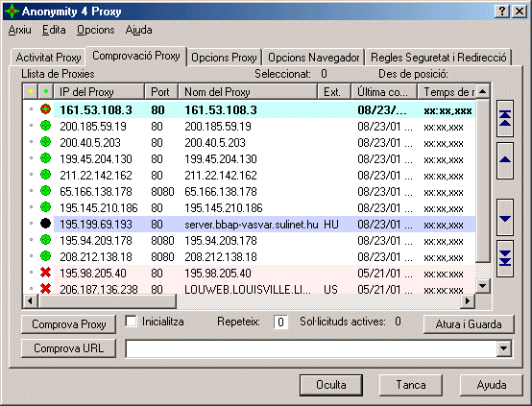Open the Regles Seguretat i Redirecció tab
The width and height of the screenshot is (532, 406).
(438, 58)
